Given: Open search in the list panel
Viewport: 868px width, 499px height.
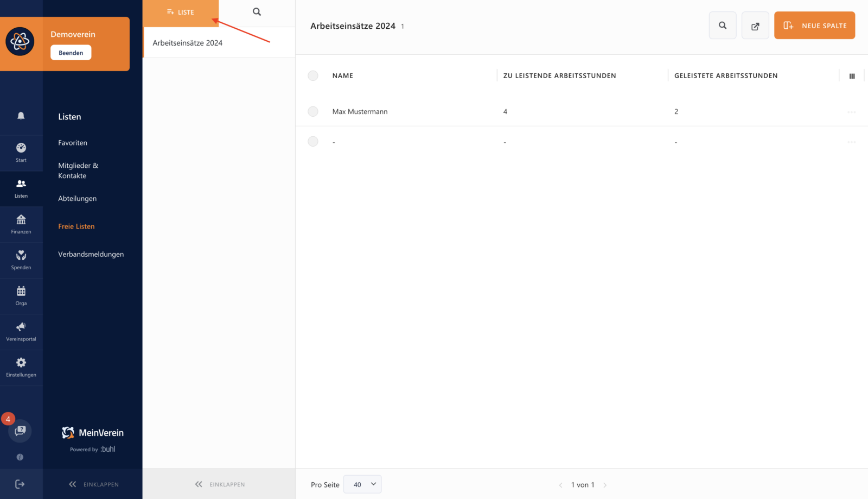Looking at the screenshot, I should tap(257, 12).
